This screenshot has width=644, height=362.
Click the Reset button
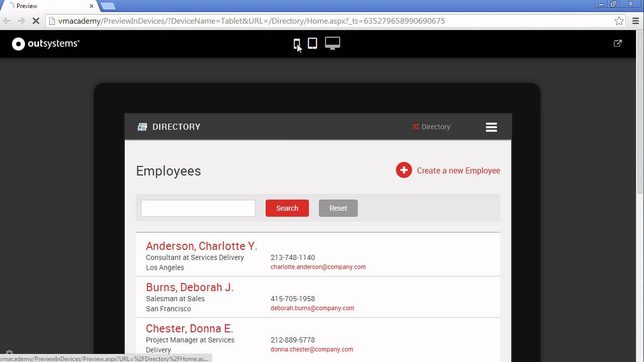338,208
